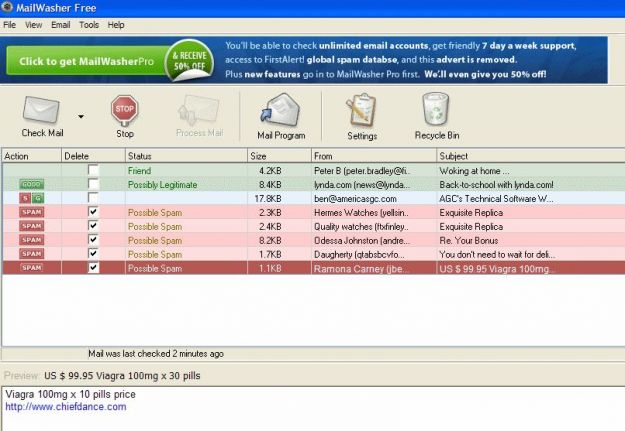Sort by the Subject column header
The height and width of the screenshot is (431, 625).
[x=531, y=156]
